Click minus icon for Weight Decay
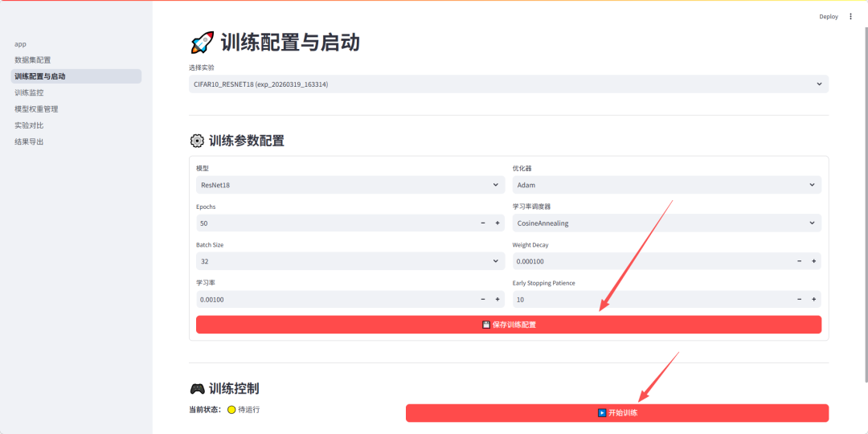868x434 pixels. pos(800,261)
